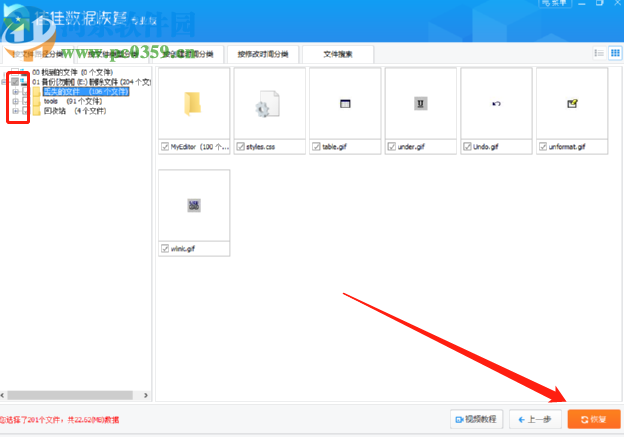Select the styles.css file icon
This screenshot has width=624, height=437.
coord(269,103)
